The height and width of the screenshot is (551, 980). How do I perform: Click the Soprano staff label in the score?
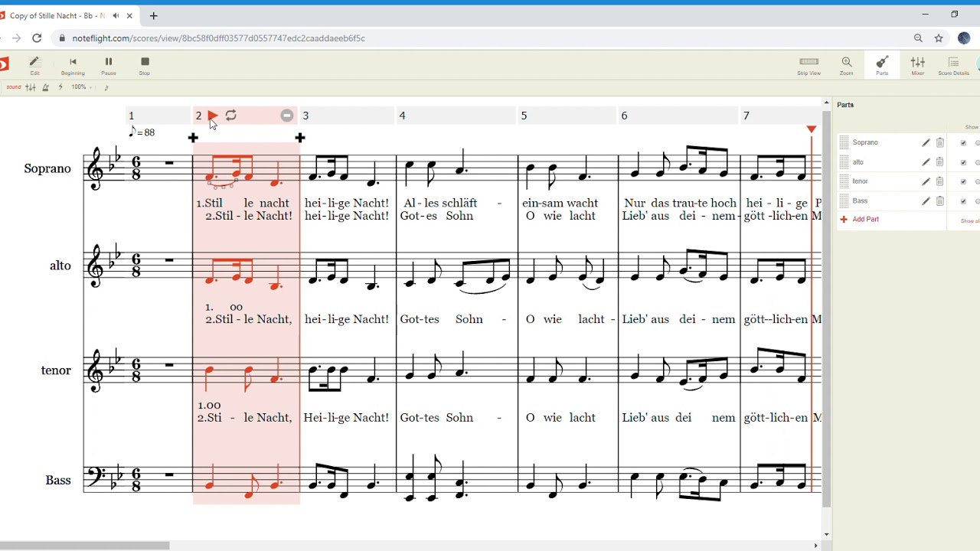(47, 168)
